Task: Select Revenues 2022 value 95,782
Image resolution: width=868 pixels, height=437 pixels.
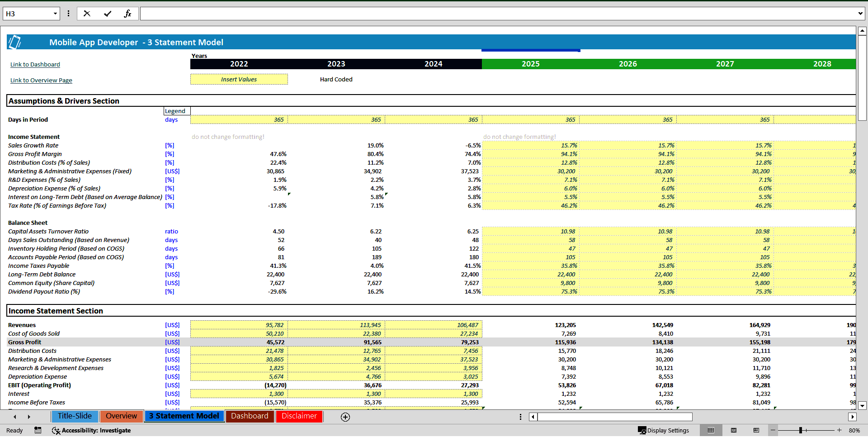Action: coord(239,325)
